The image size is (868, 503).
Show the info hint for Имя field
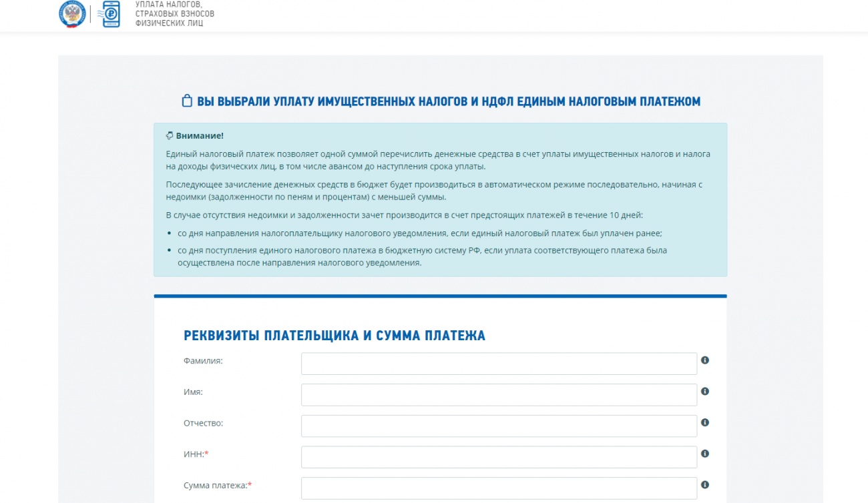tap(705, 392)
